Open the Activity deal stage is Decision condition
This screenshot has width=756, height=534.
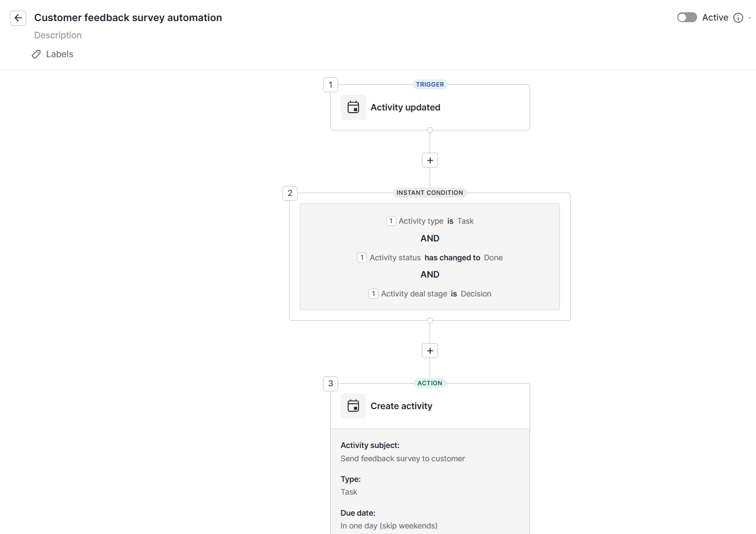(430, 293)
